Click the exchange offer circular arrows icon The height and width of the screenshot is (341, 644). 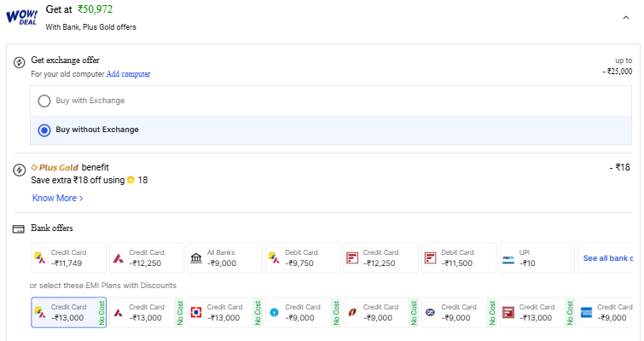[x=19, y=63]
